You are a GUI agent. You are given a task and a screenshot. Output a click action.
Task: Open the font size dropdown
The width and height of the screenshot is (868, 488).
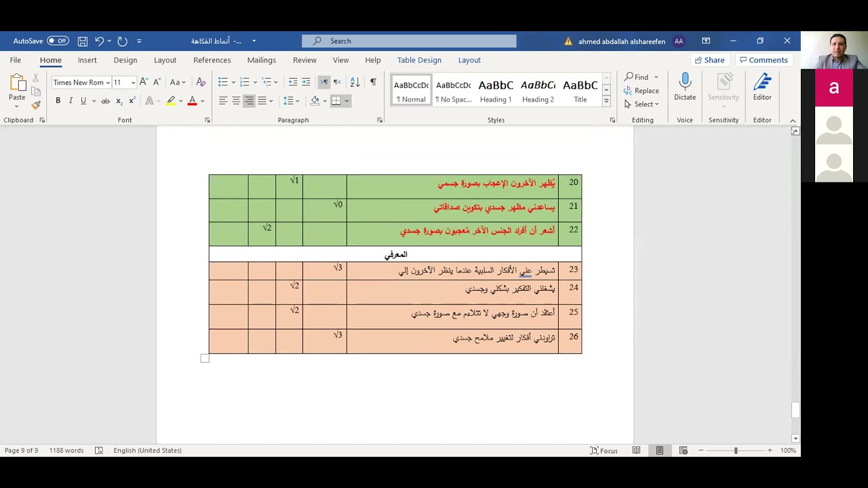click(x=133, y=82)
